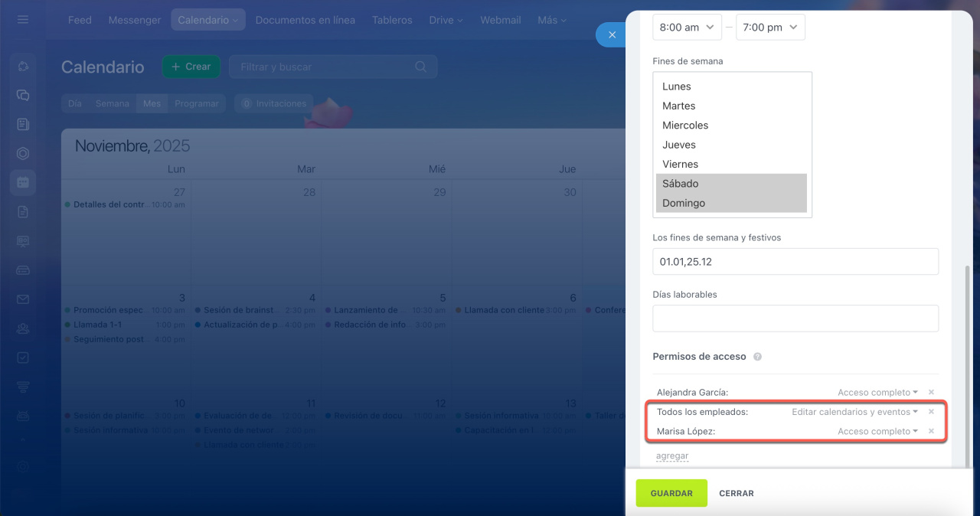Open the 7:00 pm end time dropdown
Viewport: 980px width, 516px height.
click(x=770, y=28)
